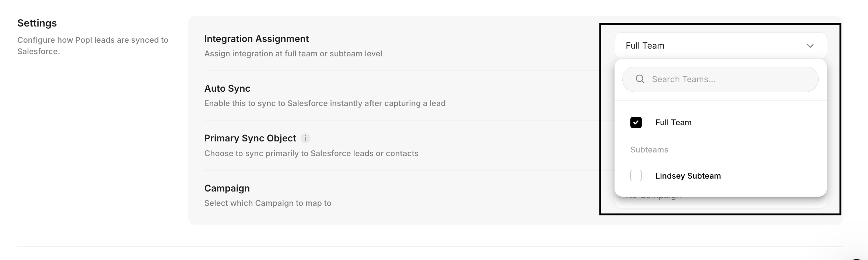
Task: Click the Primary Sync Object title text
Action: click(x=250, y=138)
